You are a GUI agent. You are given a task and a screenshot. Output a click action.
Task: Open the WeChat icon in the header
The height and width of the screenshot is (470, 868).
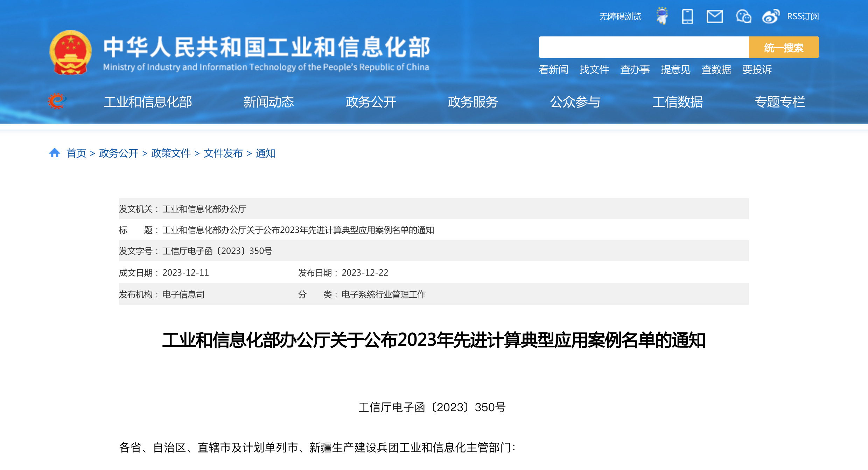tap(743, 16)
